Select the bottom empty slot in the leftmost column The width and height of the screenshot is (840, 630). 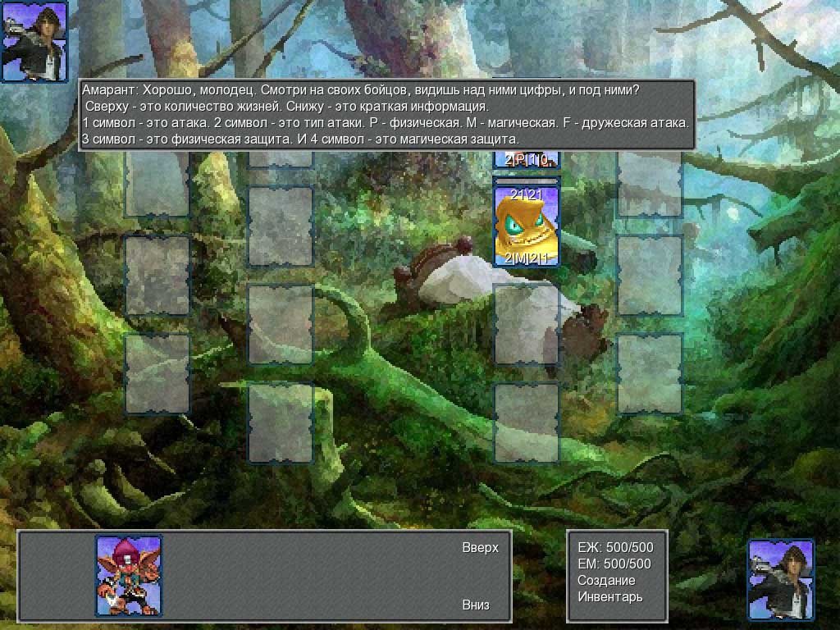click(x=157, y=374)
